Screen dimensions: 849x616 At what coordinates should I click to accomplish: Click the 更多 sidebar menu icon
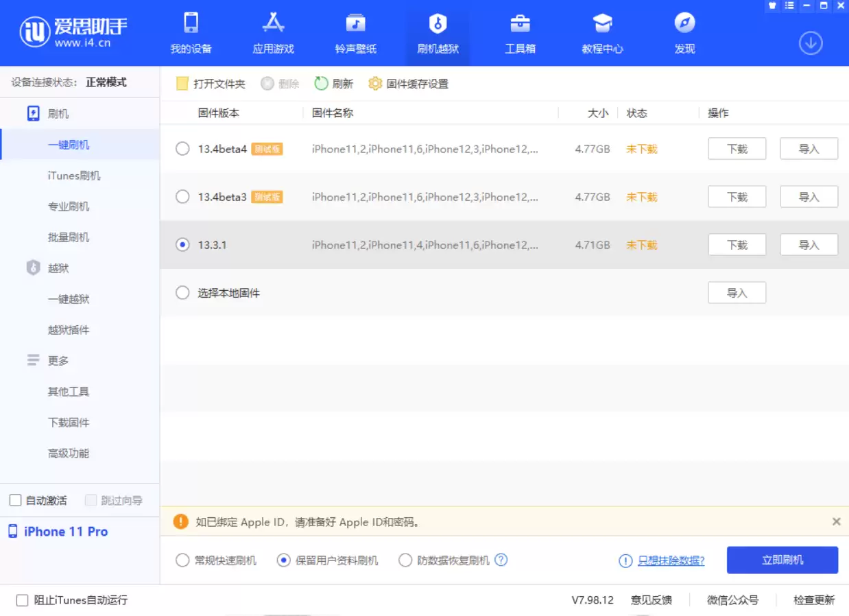(x=34, y=360)
